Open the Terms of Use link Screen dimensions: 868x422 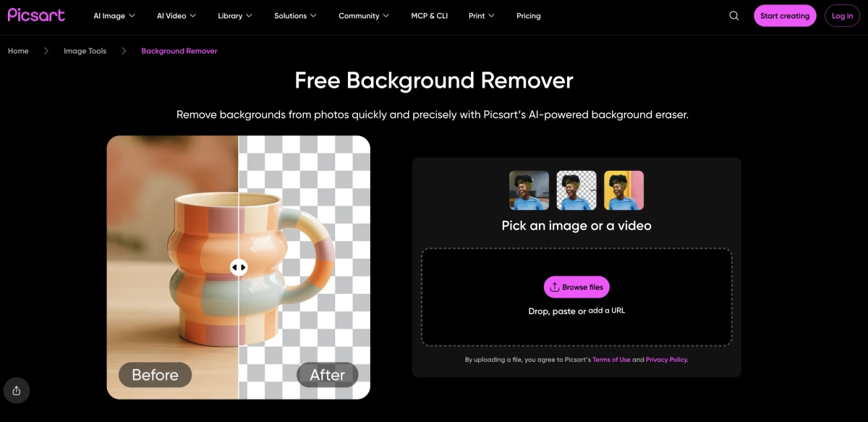pos(611,360)
